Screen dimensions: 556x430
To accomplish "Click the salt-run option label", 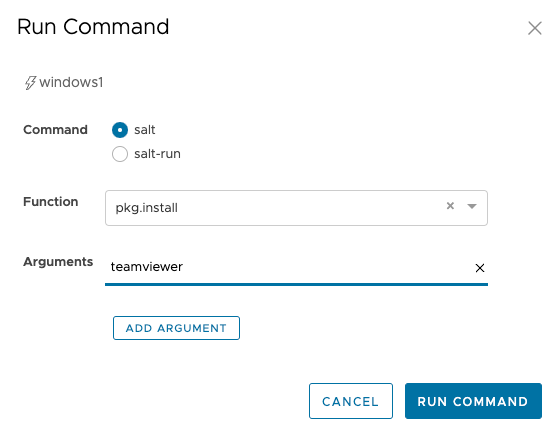I will (x=157, y=154).
